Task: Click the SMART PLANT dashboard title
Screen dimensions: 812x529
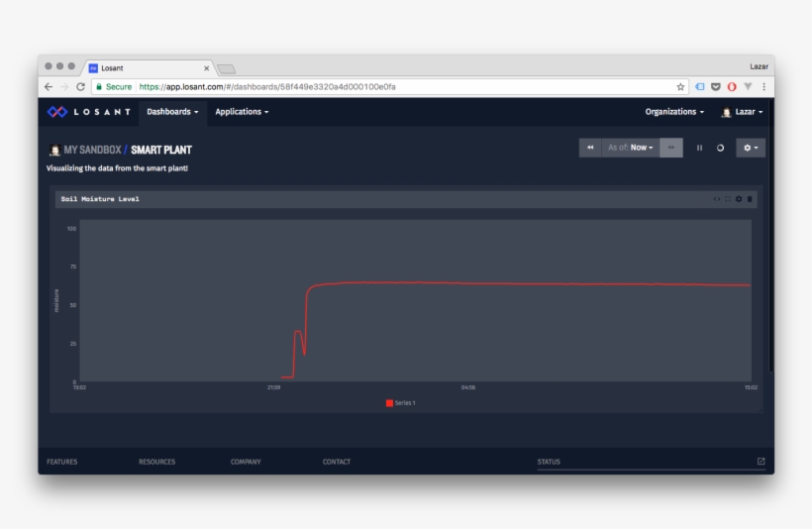Action: [161, 151]
